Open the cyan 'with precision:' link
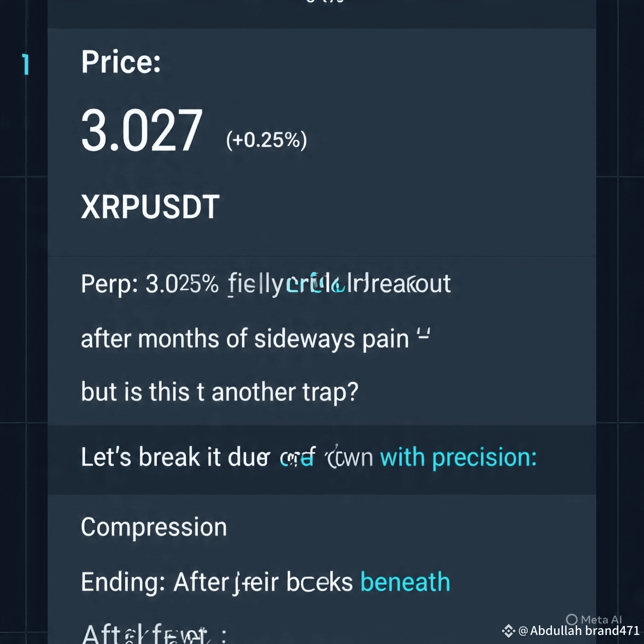The image size is (644, 644). [458, 457]
